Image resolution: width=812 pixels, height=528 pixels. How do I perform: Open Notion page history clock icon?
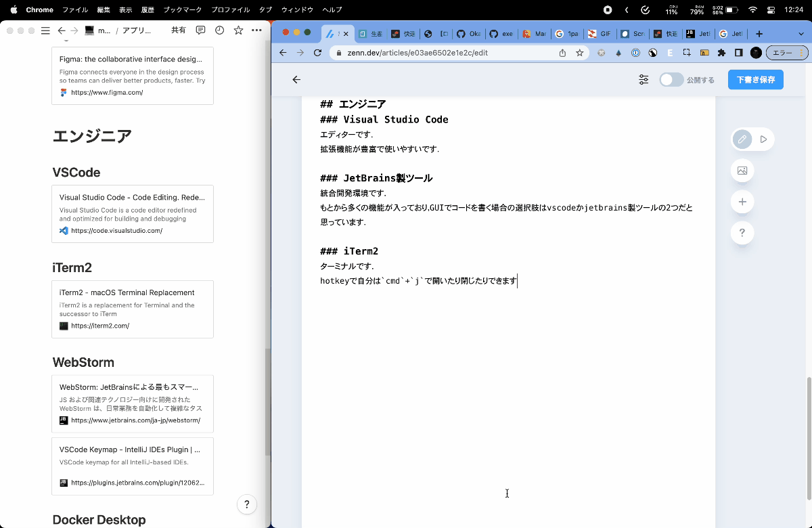point(219,30)
